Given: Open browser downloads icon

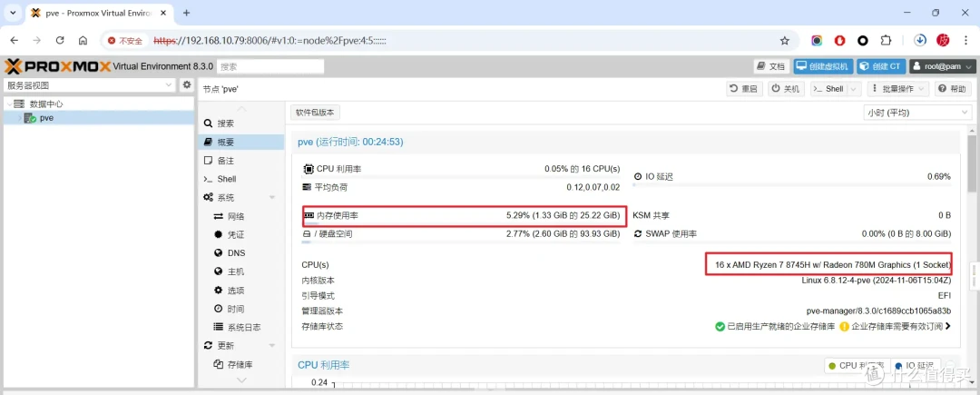Looking at the screenshot, I should [x=919, y=40].
